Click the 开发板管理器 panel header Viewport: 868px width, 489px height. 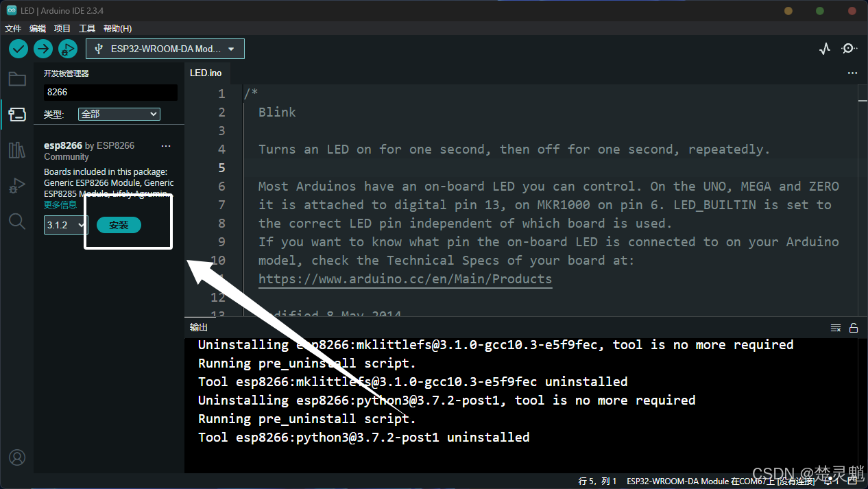click(67, 73)
